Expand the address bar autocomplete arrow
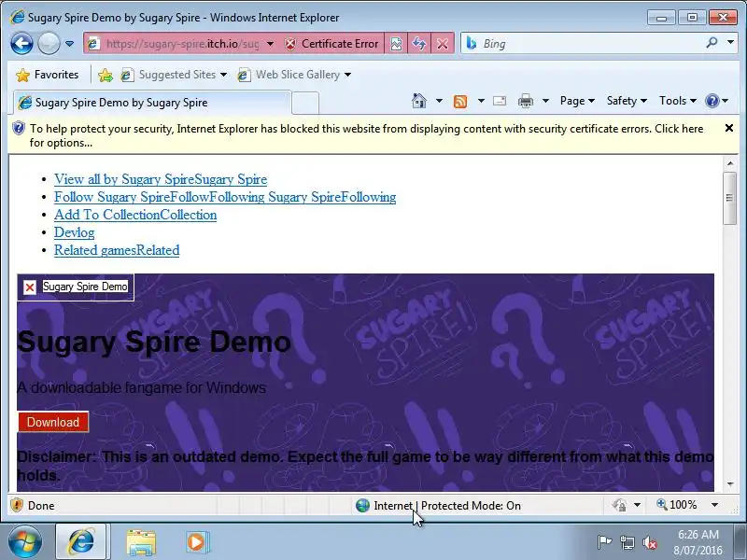The height and width of the screenshot is (560, 747). (270, 44)
